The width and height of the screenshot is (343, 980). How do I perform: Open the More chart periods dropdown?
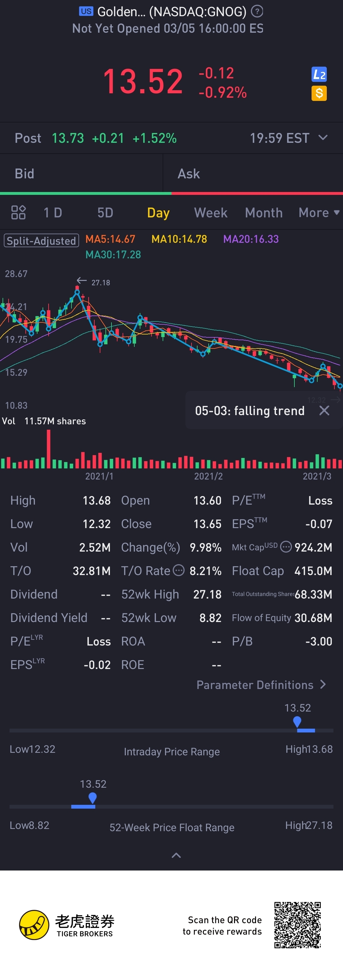(x=319, y=213)
